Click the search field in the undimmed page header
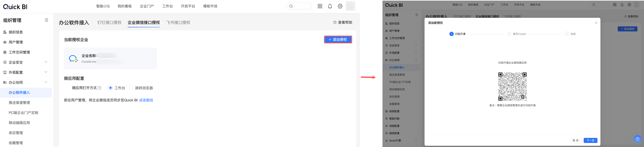 click(299, 6)
